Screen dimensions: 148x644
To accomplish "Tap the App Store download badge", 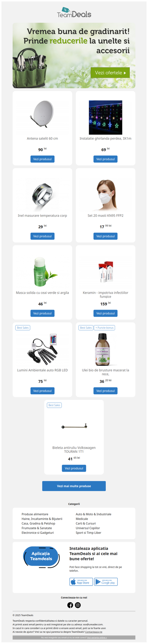I will 81,582.
